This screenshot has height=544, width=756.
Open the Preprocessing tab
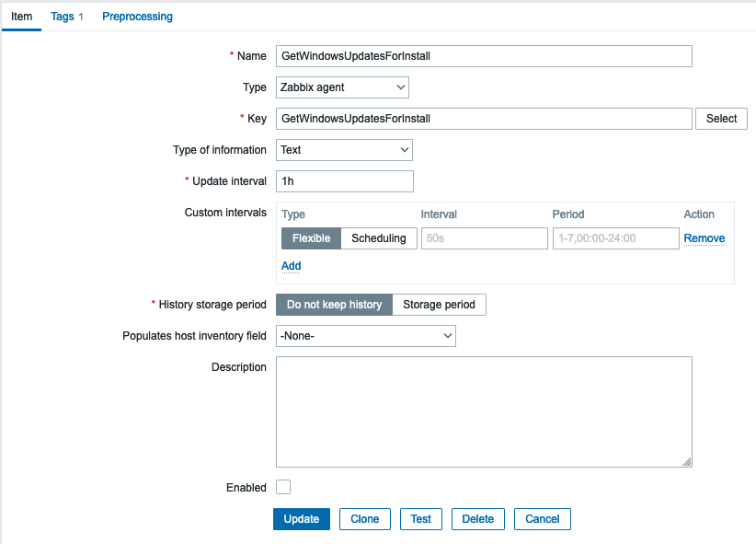pyautogui.click(x=137, y=17)
